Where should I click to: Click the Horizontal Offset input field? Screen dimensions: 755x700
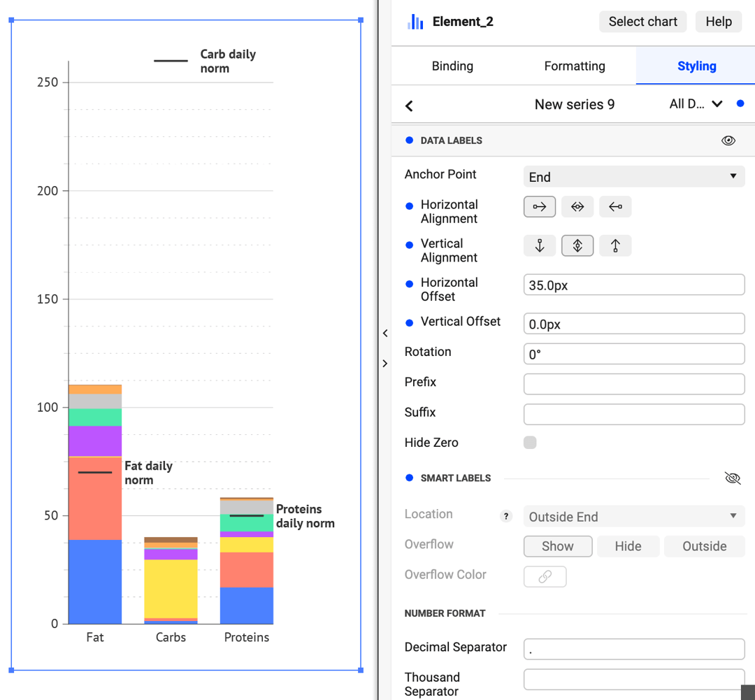633,285
